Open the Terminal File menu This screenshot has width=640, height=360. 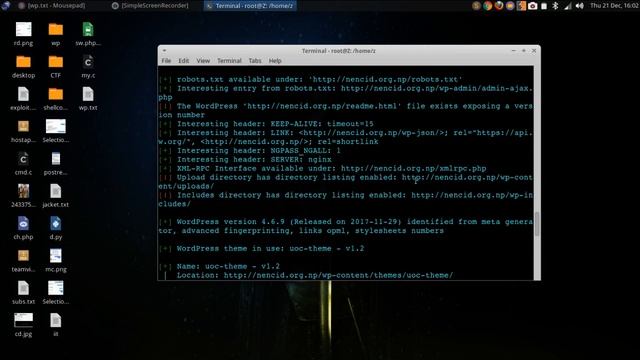(x=166, y=61)
